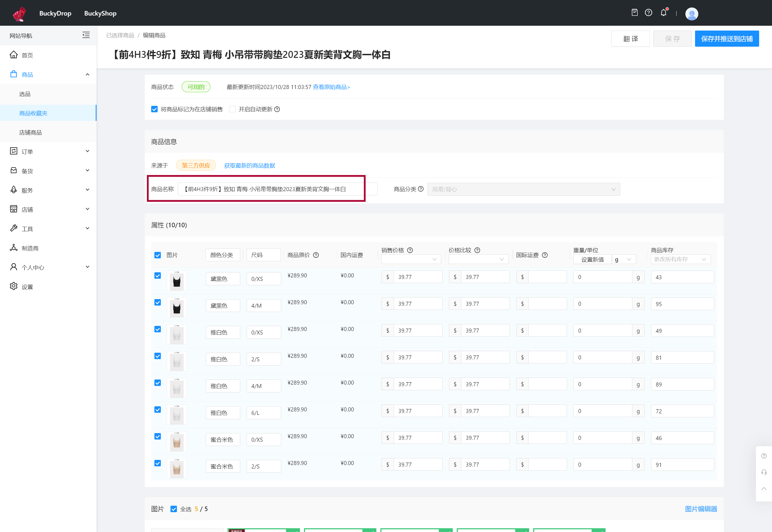
Task: Open the 商品分类 dropdown
Action: [x=524, y=189]
